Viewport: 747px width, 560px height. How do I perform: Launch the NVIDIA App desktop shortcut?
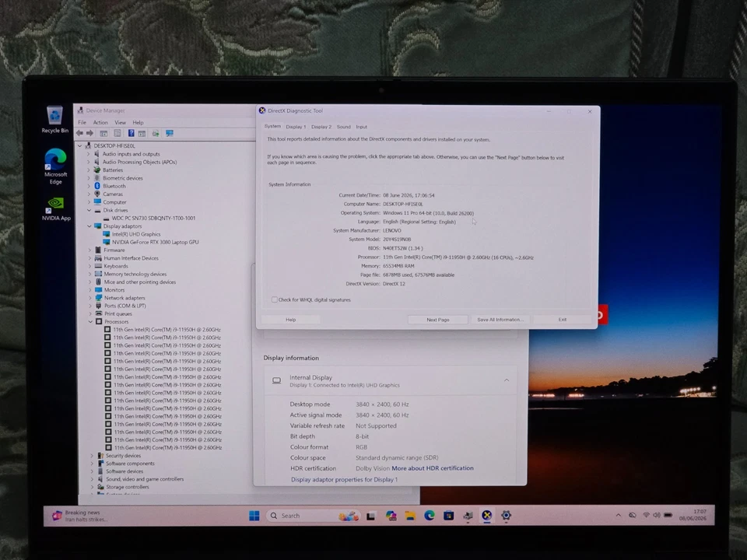coord(56,209)
